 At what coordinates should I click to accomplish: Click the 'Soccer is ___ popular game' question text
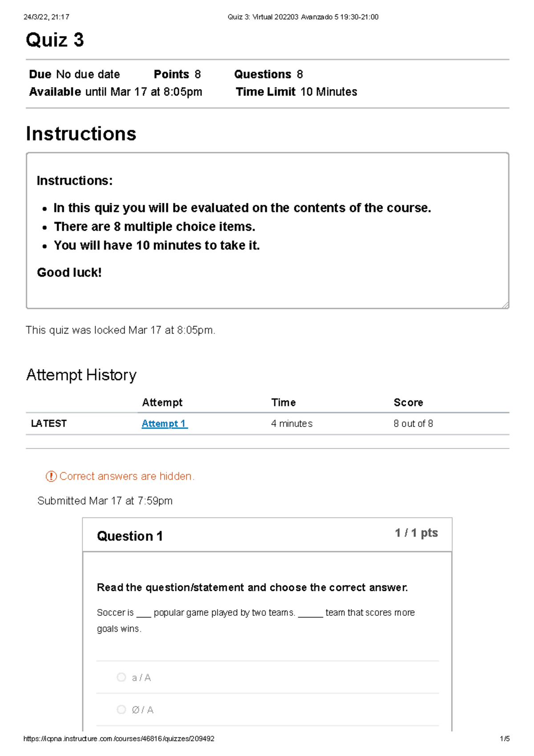(x=256, y=621)
